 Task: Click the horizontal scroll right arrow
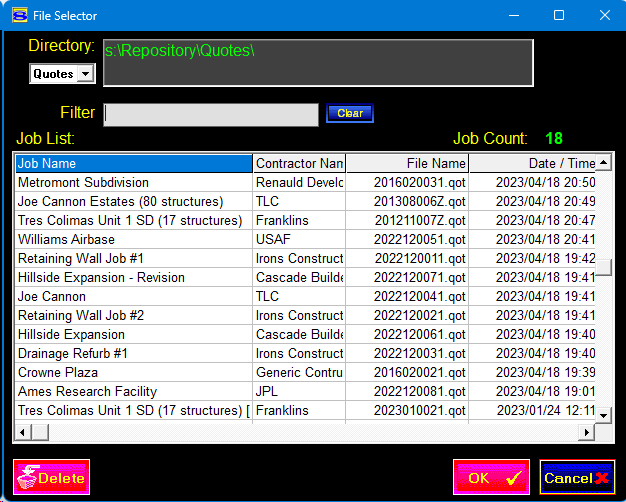point(586,432)
